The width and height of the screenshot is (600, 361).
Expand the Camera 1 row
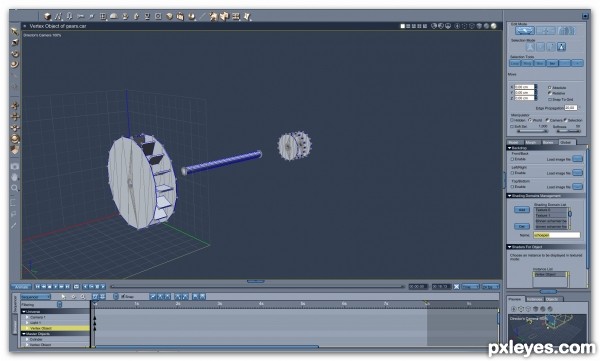coord(28,317)
